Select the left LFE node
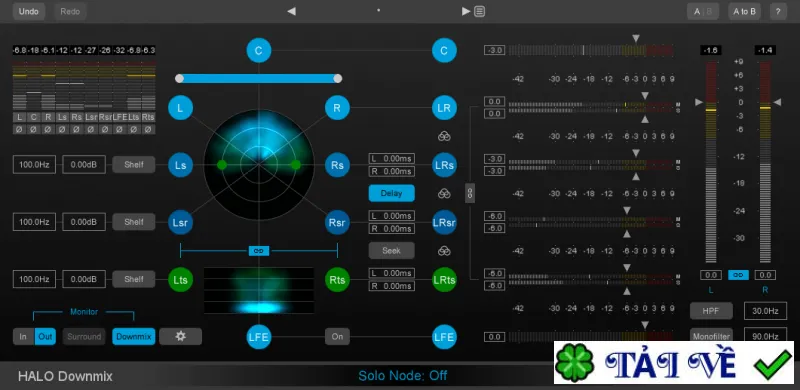Image resolution: width=800 pixels, height=390 pixels. pos(259,337)
